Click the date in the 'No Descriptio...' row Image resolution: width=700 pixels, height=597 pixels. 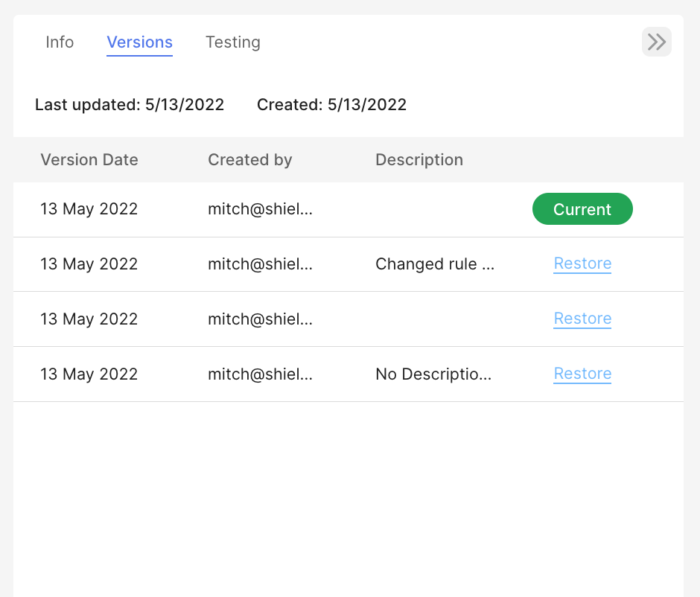[x=89, y=374]
